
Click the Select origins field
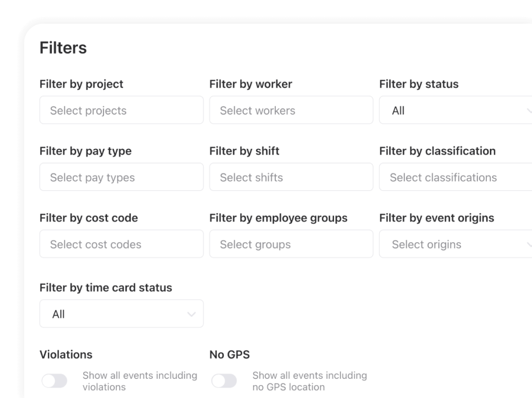click(457, 244)
